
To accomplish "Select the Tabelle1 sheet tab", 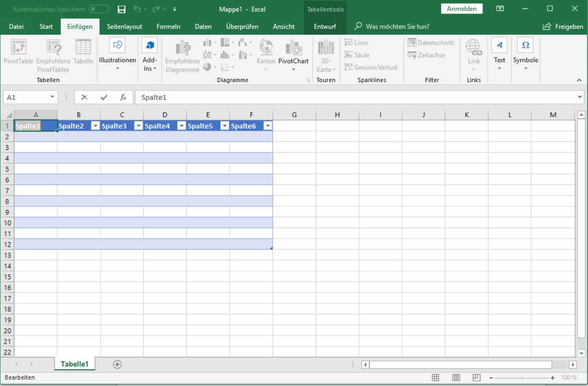I will [x=74, y=364].
